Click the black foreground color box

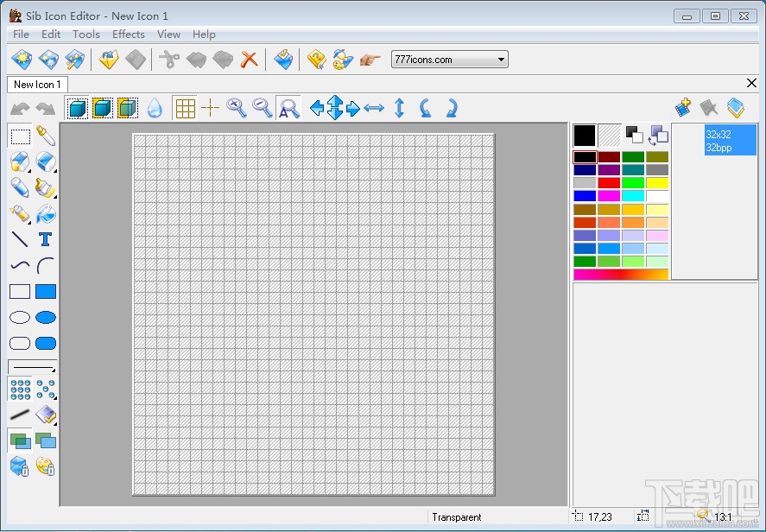tap(585, 136)
